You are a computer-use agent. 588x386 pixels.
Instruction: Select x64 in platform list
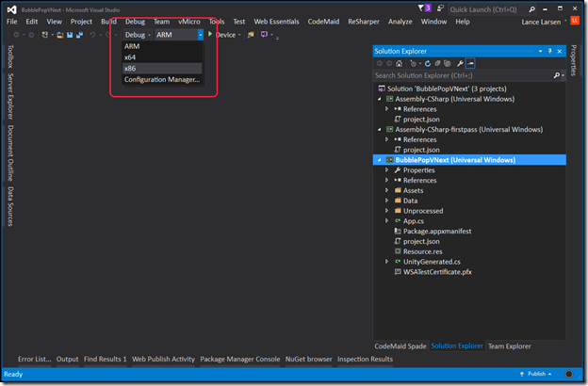(162, 57)
